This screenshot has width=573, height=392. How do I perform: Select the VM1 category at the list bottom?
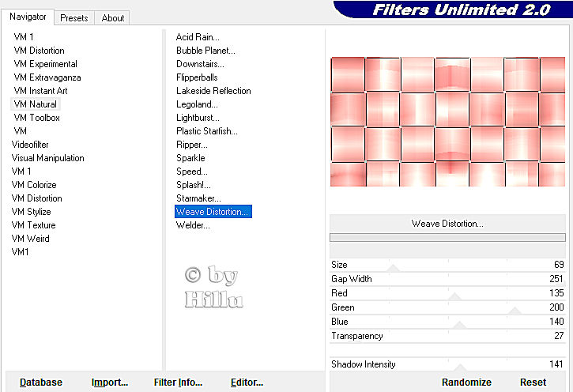[x=20, y=251]
